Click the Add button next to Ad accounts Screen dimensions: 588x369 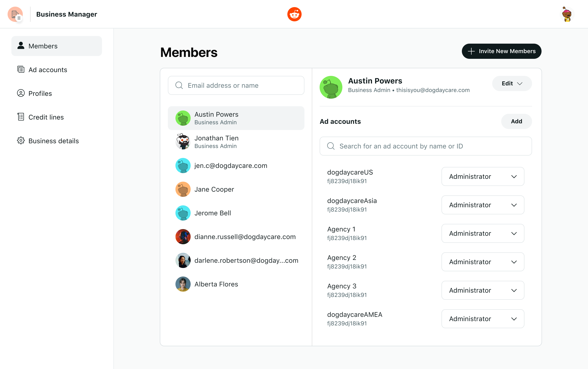[x=516, y=121]
